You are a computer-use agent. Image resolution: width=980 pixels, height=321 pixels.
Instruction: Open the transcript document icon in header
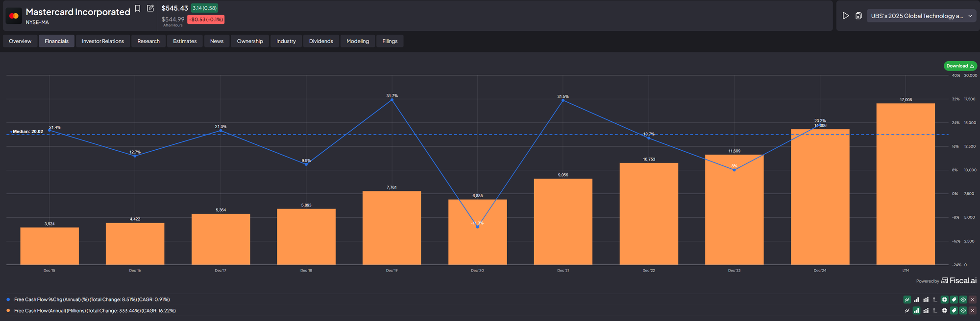click(x=858, y=16)
